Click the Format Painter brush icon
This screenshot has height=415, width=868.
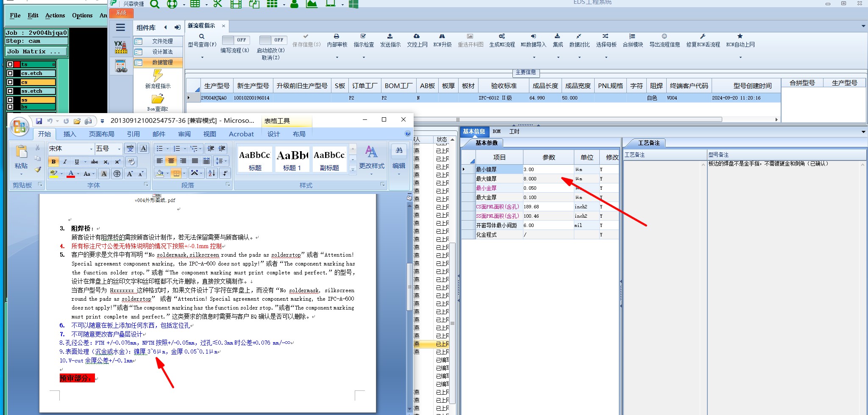[38, 169]
